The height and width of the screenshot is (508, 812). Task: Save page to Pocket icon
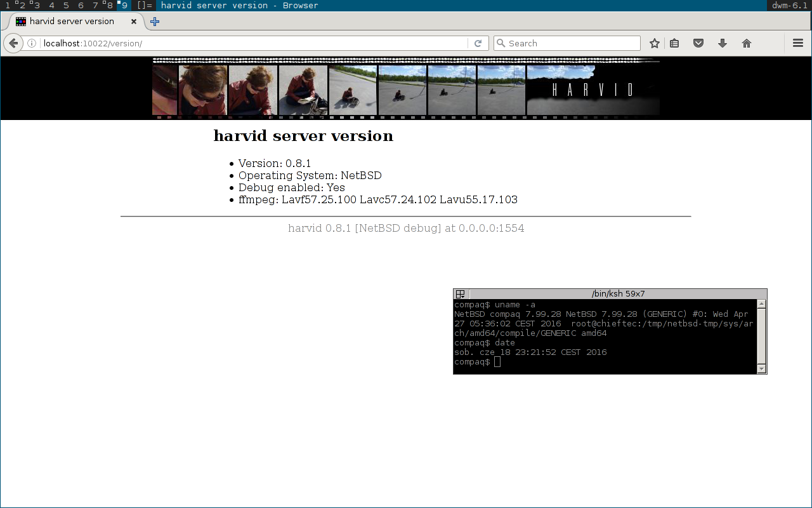[698, 43]
